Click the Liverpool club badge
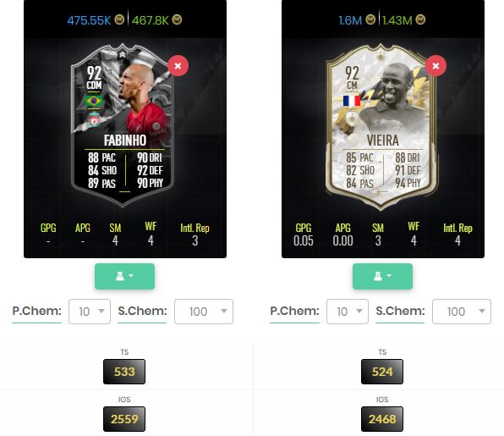 94,119
